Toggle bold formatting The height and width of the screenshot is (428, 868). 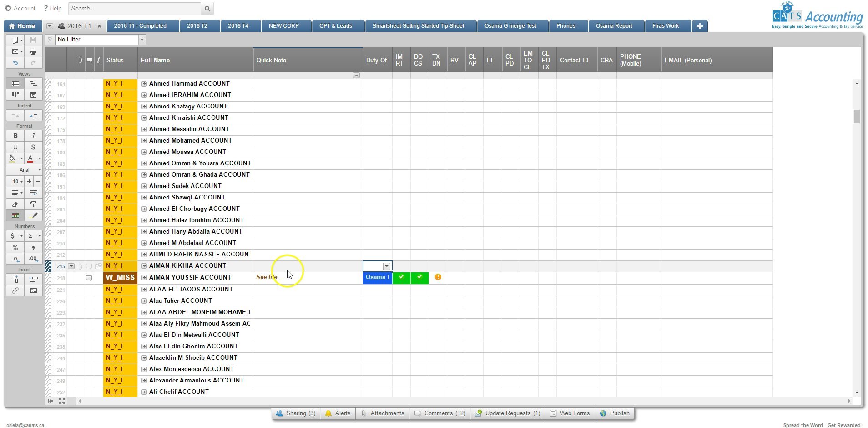point(15,136)
